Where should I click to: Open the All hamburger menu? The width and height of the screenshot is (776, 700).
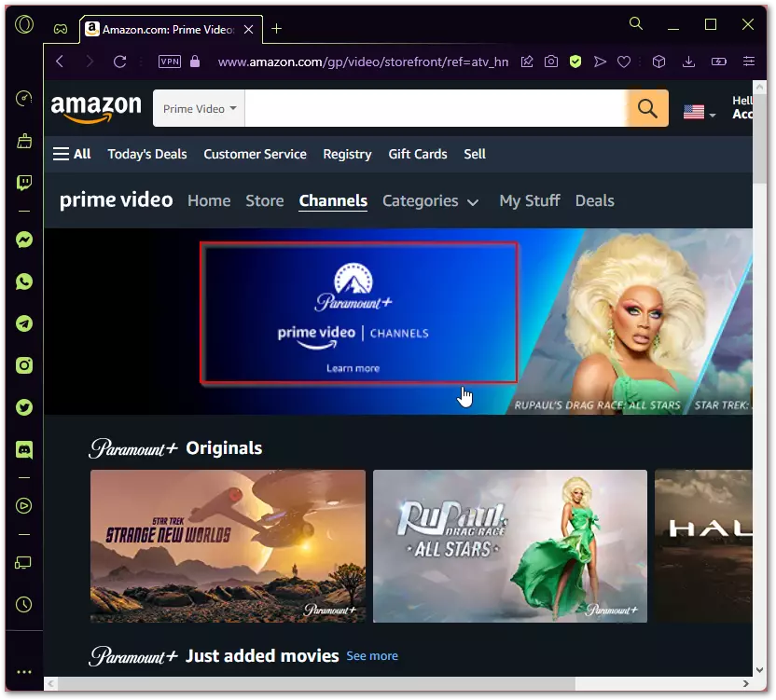point(72,154)
